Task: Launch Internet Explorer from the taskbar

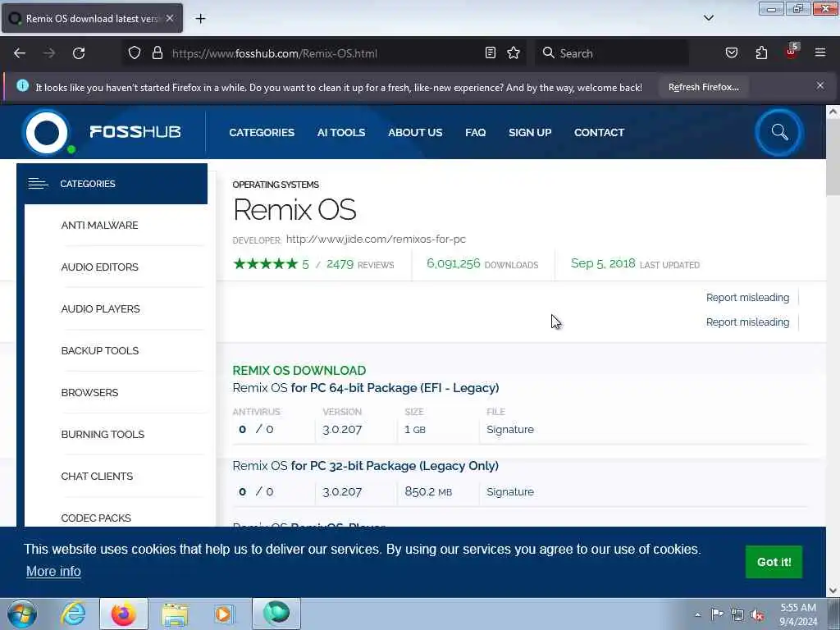Action: (73, 614)
